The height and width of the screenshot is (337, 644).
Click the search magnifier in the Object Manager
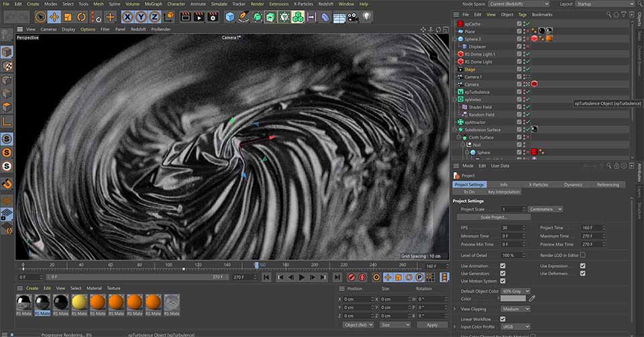coord(608,14)
